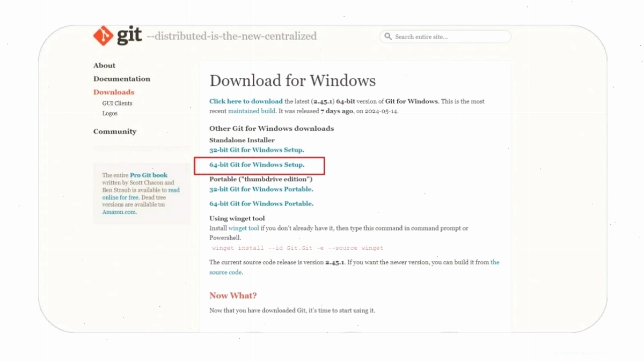Open the 'Pro Git book' link
The width and height of the screenshot is (644, 362).
pyautogui.click(x=149, y=175)
